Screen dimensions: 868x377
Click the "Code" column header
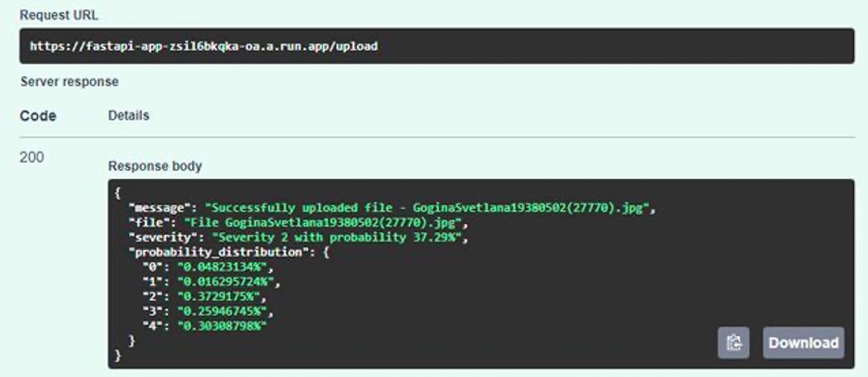pos(38,116)
